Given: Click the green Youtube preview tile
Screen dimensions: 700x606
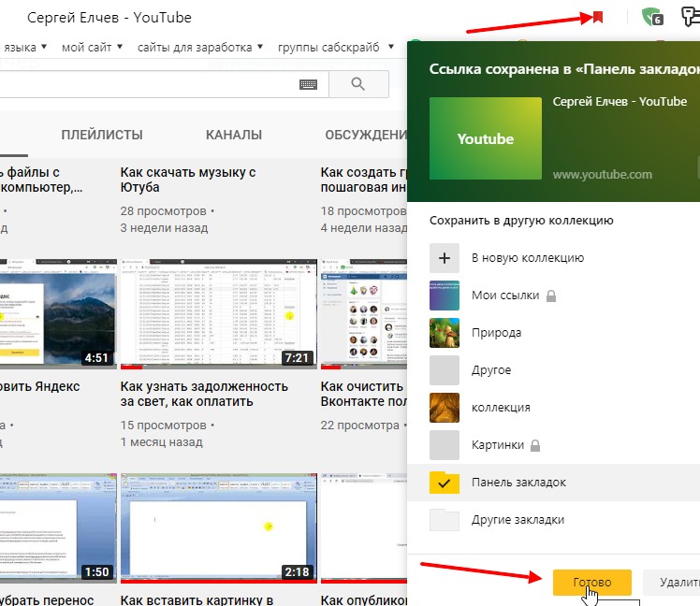Looking at the screenshot, I should 486,138.
